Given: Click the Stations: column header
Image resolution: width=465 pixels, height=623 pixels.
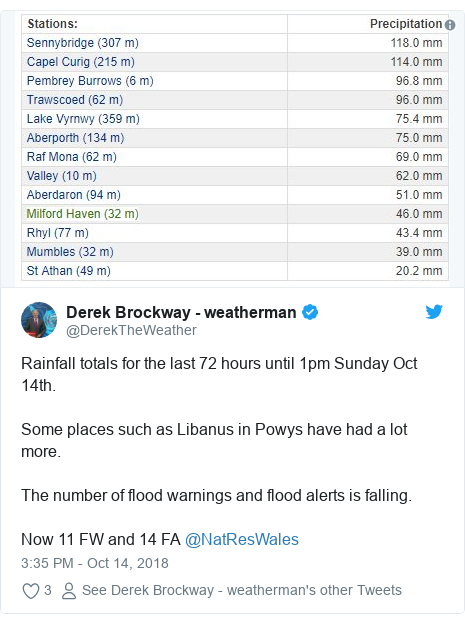Looking at the screenshot, I should pos(52,24).
